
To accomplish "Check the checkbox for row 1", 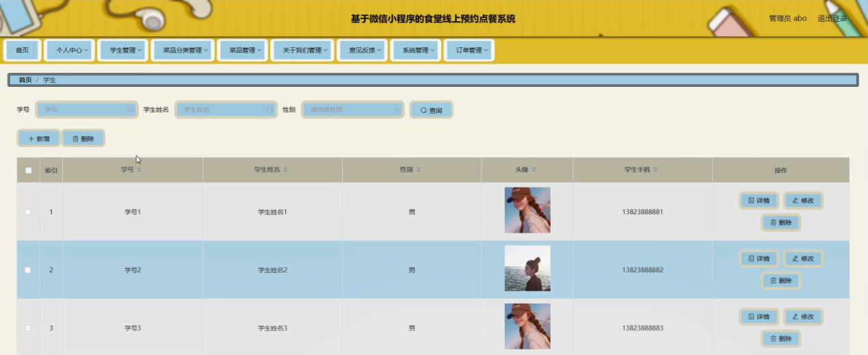I will tap(28, 212).
